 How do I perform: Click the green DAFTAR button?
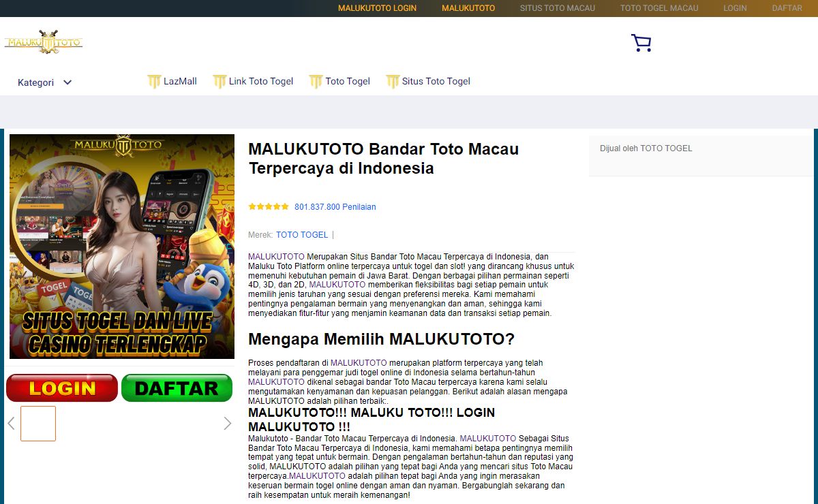coord(177,388)
